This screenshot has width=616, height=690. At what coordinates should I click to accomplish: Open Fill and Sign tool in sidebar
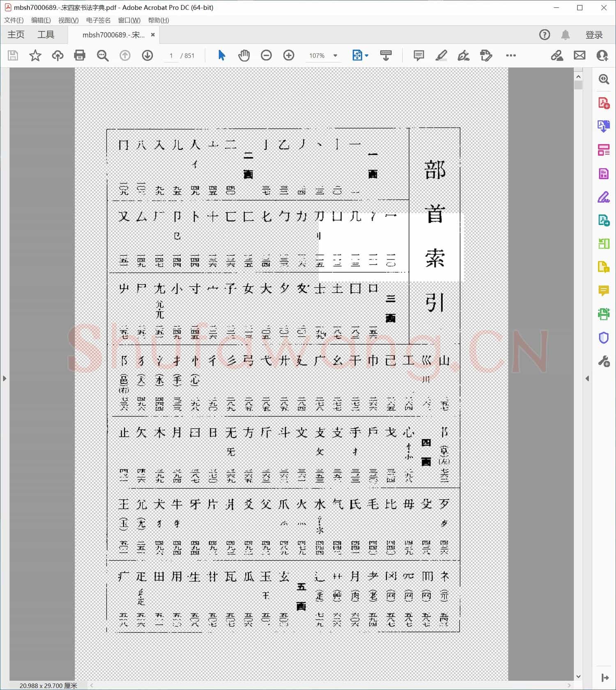604,197
